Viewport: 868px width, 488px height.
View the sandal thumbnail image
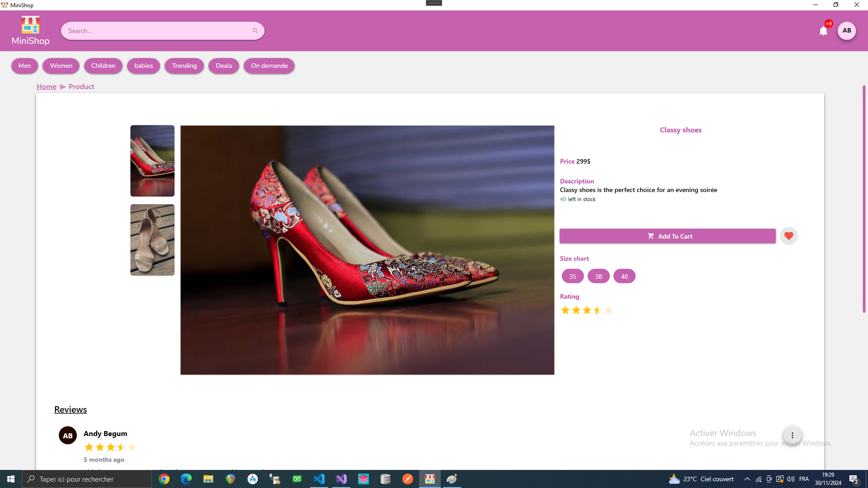[x=152, y=239]
